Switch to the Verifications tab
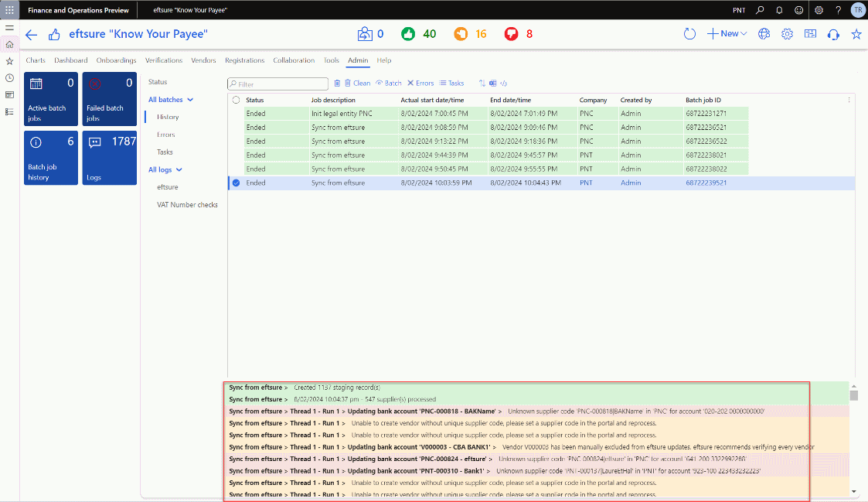The image size is (868, 502). click(x=163, y=60)
